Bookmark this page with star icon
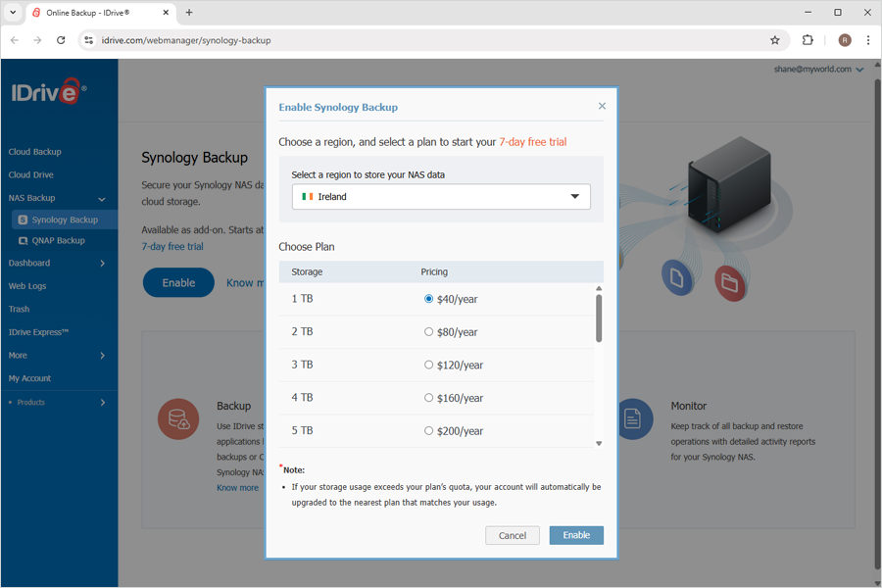The width and height of the screenshot is (882, 588). pos(775,40)
